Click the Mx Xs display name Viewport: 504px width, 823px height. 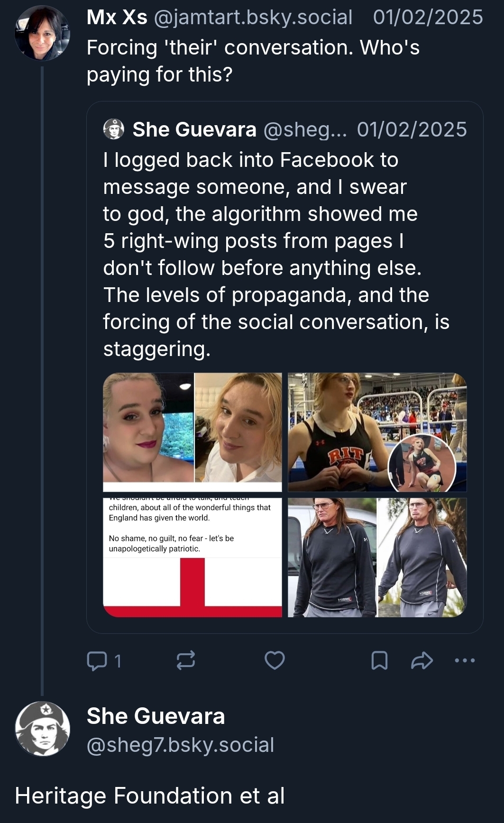(x=117, y=18)
